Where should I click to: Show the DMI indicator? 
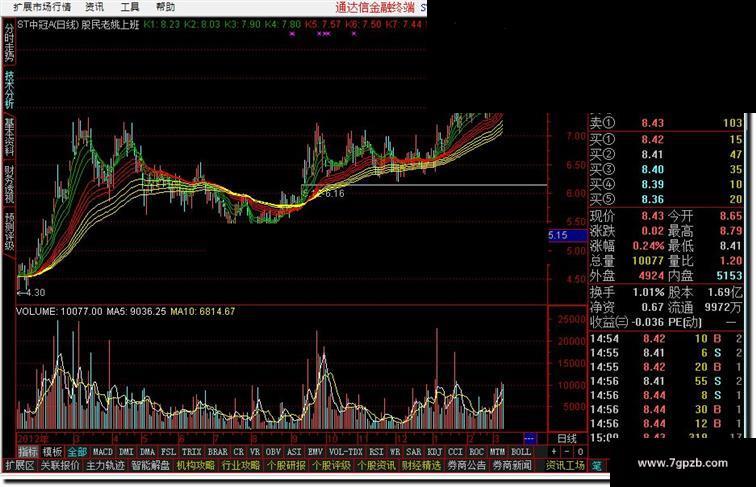pyautogui.click(x=126, y=452)
